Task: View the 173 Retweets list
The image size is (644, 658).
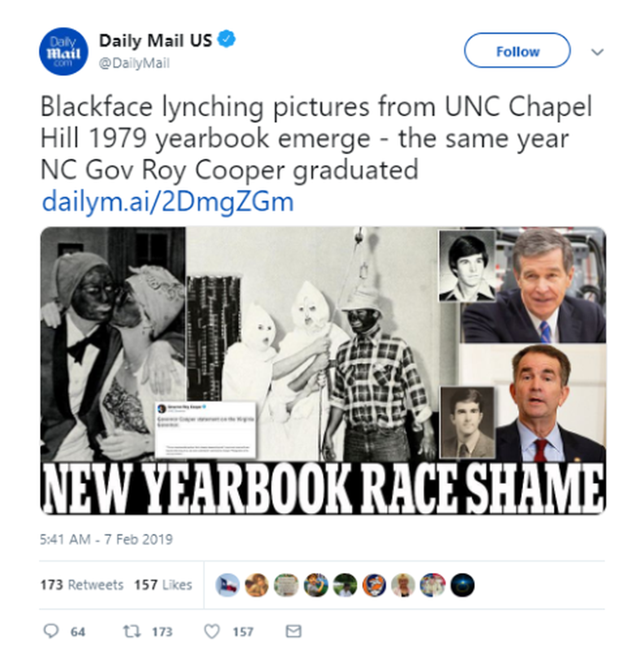Action: (x=82, y=585)
